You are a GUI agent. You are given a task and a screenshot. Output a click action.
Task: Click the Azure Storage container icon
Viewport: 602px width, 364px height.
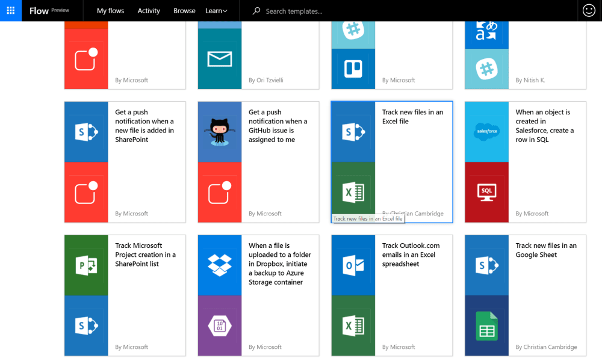coord(220,325)
